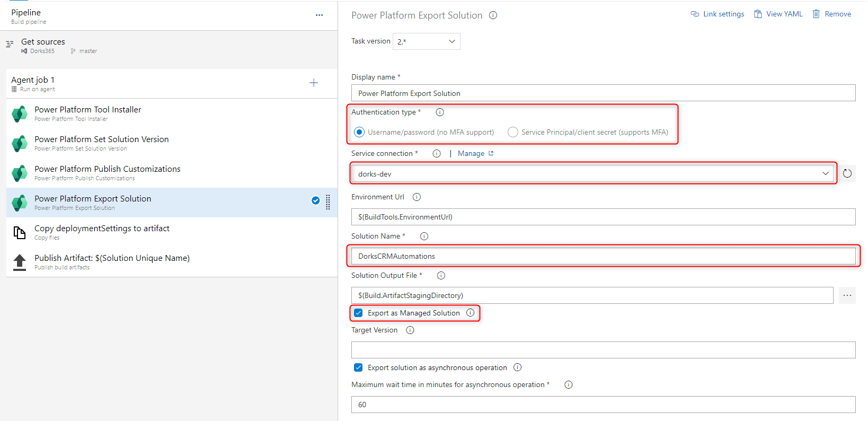Show info for Solution Output File
This screenshot has height=421, width=868.
pos(441,275)
